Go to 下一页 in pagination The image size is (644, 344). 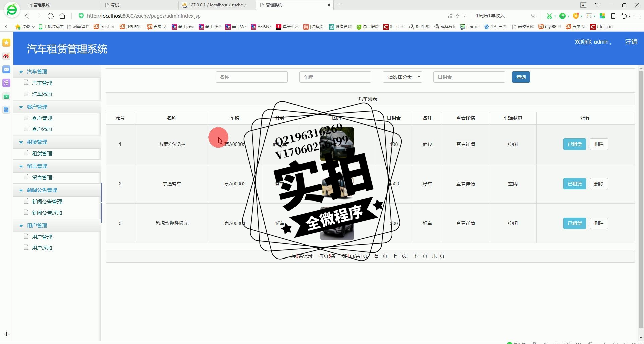pos(420,256)
